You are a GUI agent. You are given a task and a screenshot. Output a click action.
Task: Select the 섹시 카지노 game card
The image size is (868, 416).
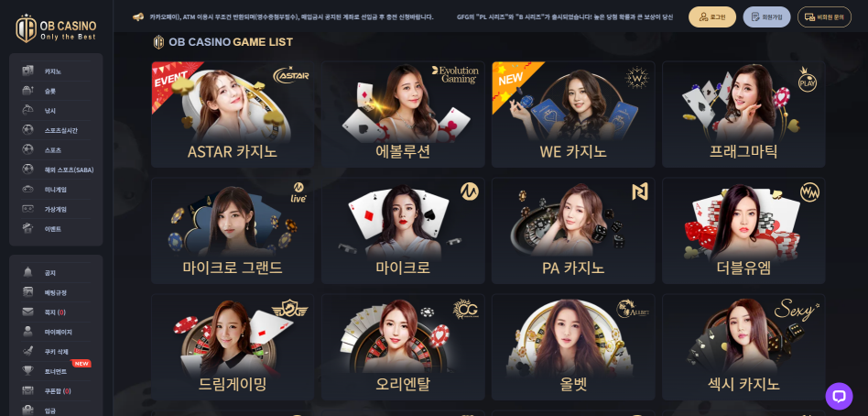coord(743,346)
